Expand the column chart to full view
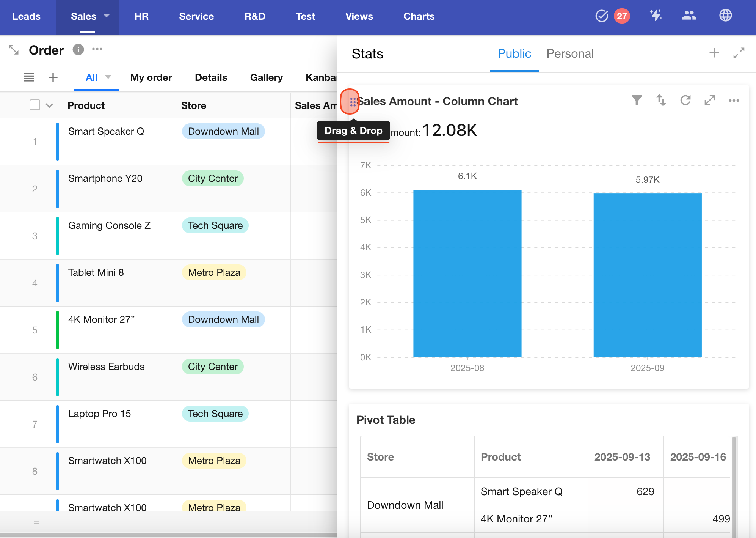 tap(710, 101)
